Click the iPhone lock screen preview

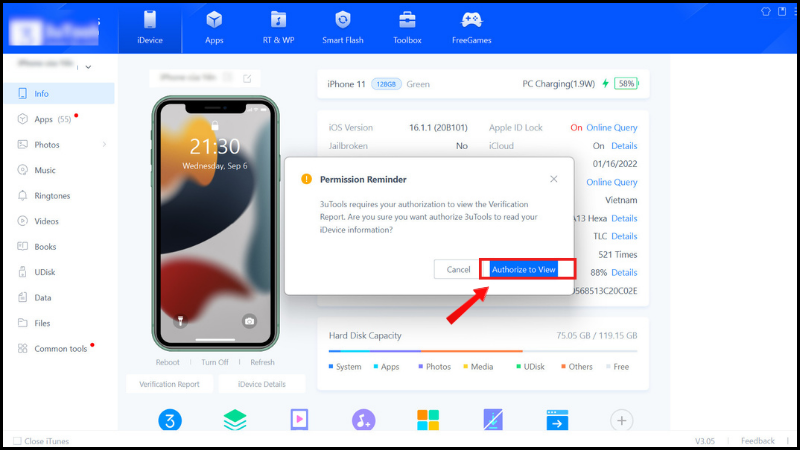[215, 223]
